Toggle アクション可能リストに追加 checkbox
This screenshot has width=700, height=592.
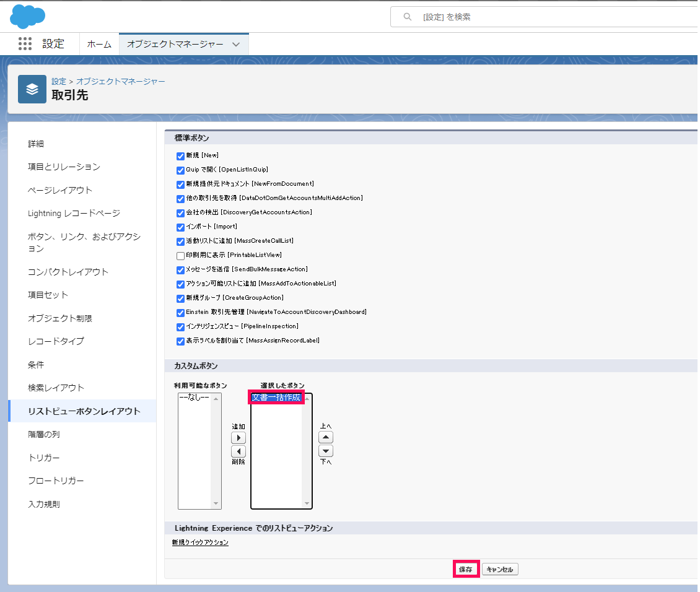point(180,285)
